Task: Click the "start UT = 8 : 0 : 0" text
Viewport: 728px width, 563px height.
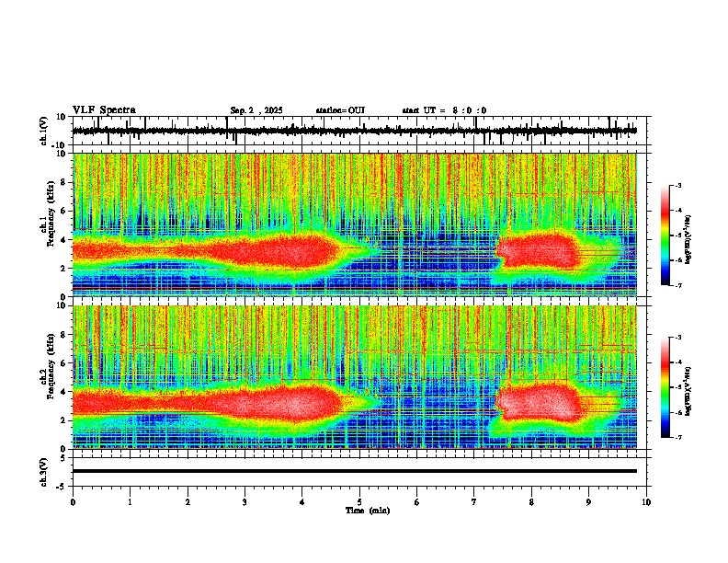Action: coord(444,110)
